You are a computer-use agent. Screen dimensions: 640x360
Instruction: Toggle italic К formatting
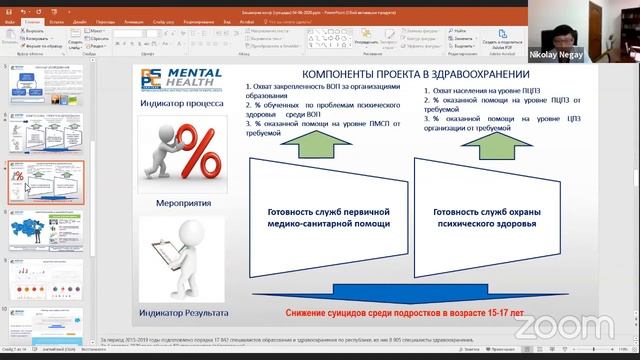125,44
